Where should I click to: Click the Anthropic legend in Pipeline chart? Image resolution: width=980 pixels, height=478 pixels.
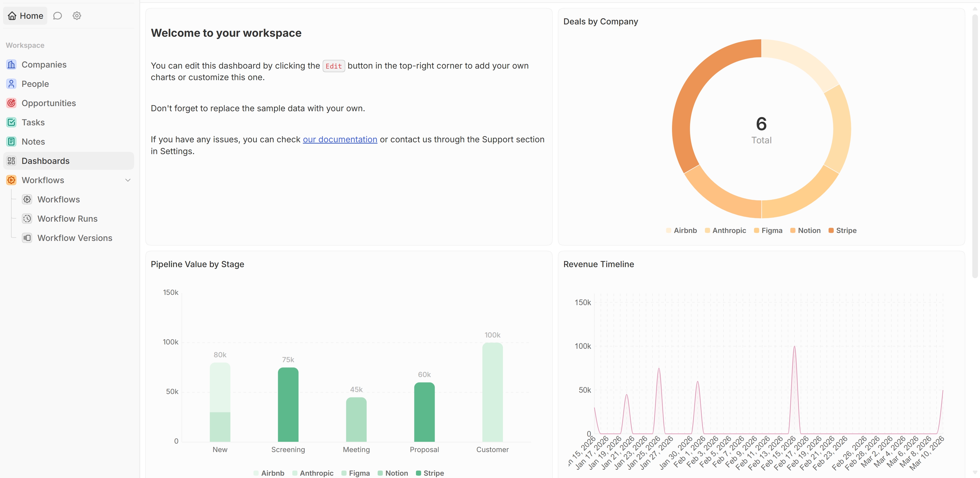click(313, 473)
